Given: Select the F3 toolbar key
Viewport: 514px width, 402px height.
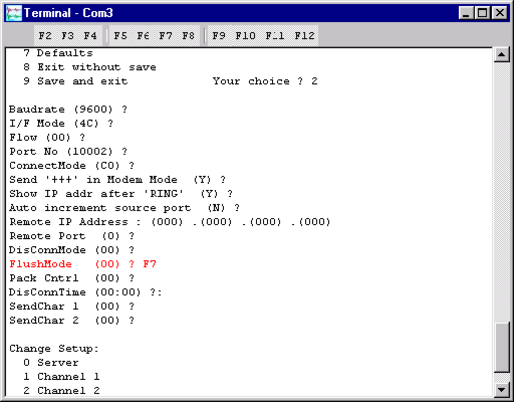Looking at the screenshot, I should tap(68, 36).
